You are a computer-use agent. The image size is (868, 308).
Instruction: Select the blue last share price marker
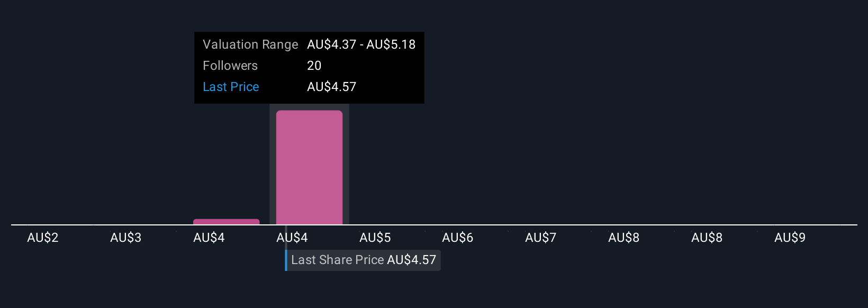click(286, 260)
